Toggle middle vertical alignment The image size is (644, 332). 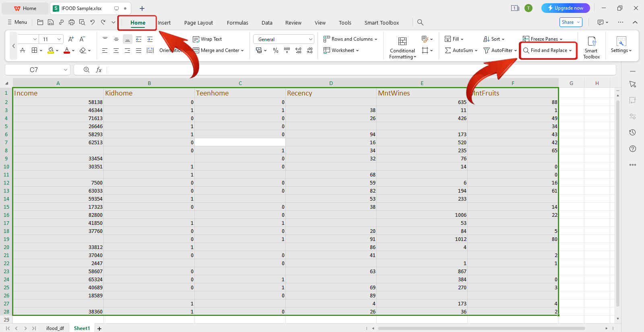point(116,39)
